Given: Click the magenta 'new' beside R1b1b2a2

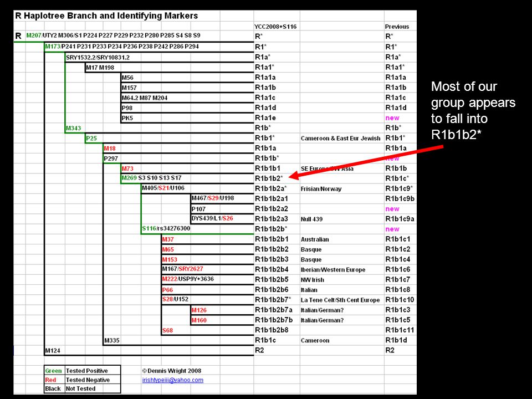Looking at the screenshot, I should pos(392,209).
